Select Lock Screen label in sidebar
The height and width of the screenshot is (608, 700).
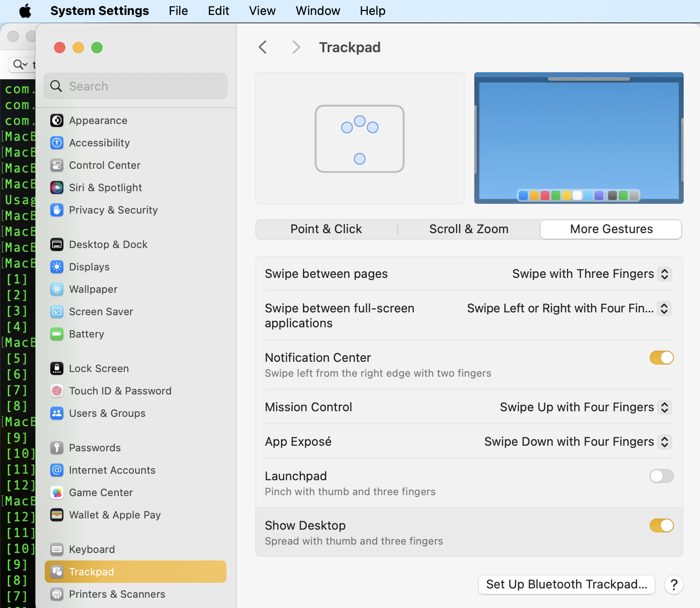point(99,368)
